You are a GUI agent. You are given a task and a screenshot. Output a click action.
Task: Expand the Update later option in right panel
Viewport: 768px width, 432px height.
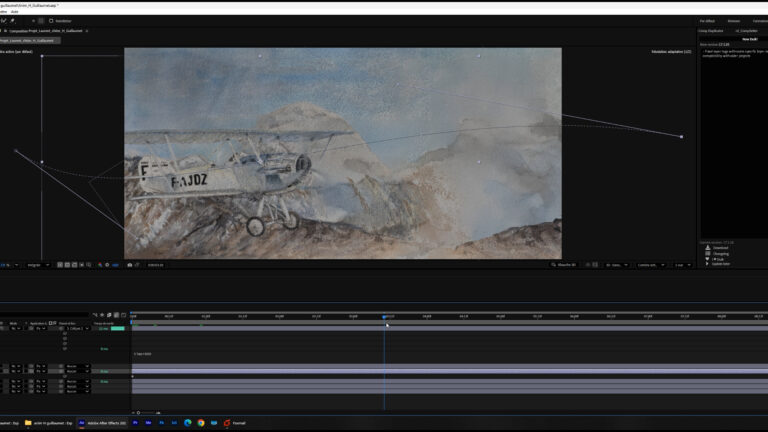coord(707,264)
